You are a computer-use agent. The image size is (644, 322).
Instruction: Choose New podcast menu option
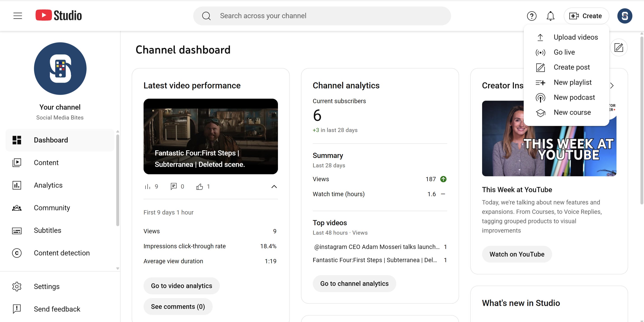pyautogui.click(x=574, y=97)
